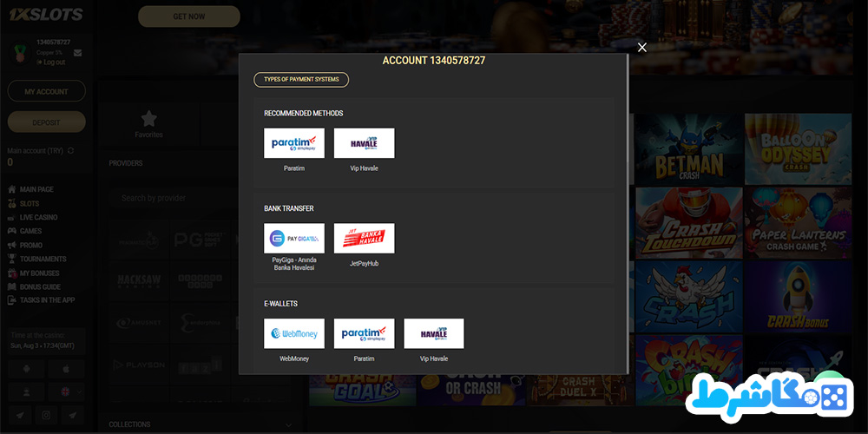This screenshot has height=434, width=868.
Task: Open Cash or Crash game
Action: click(x=471, y=390)
